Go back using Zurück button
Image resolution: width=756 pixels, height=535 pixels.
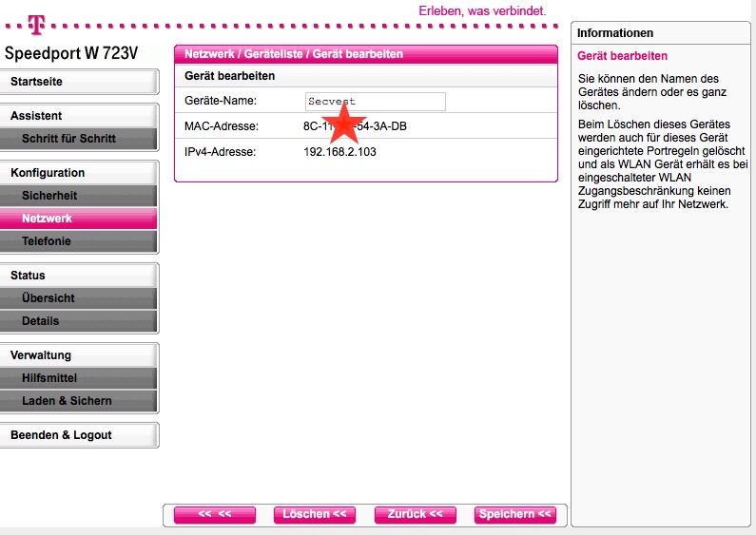tap(415, 514)
